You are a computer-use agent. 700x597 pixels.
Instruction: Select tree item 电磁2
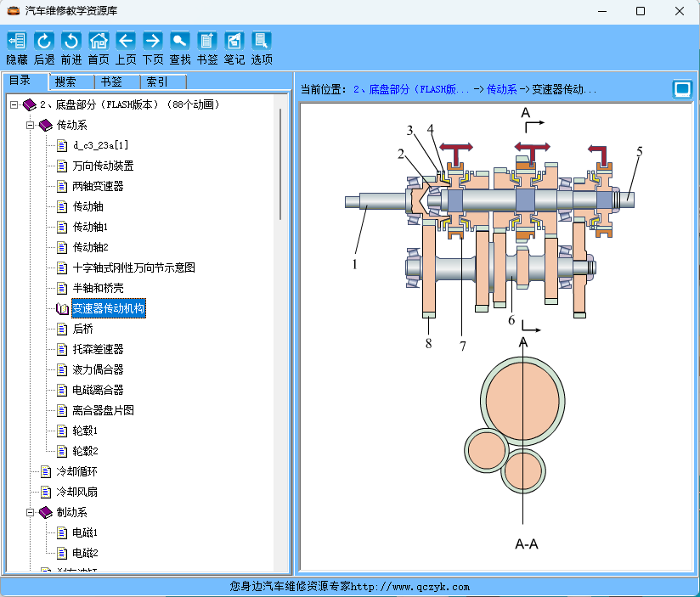pos(85,554)
